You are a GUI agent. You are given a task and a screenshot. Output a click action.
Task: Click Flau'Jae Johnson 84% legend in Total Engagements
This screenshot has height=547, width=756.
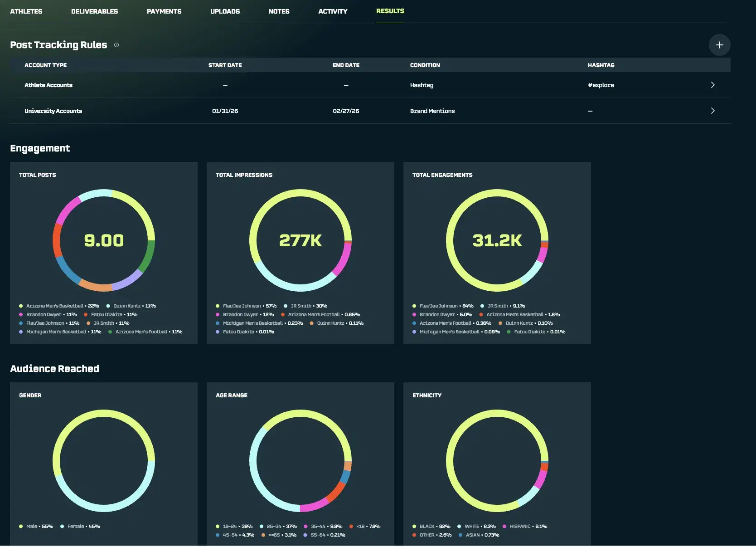pos(443,306)
